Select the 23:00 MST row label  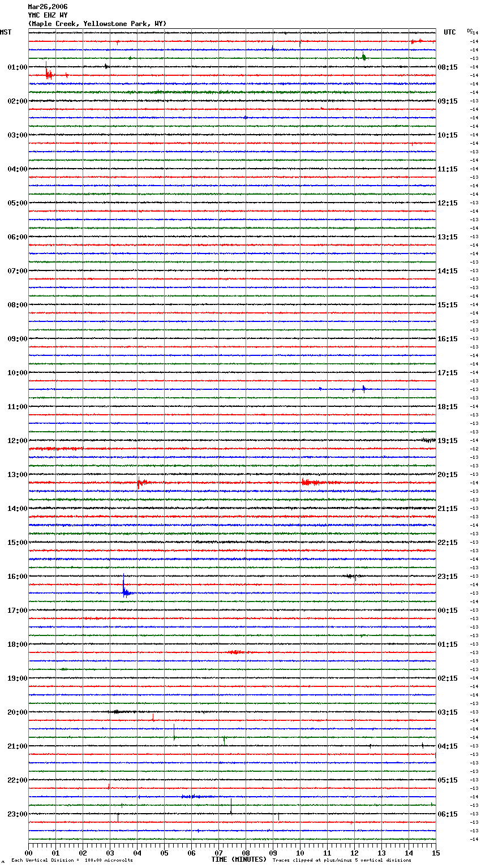[x=17, y=814]
